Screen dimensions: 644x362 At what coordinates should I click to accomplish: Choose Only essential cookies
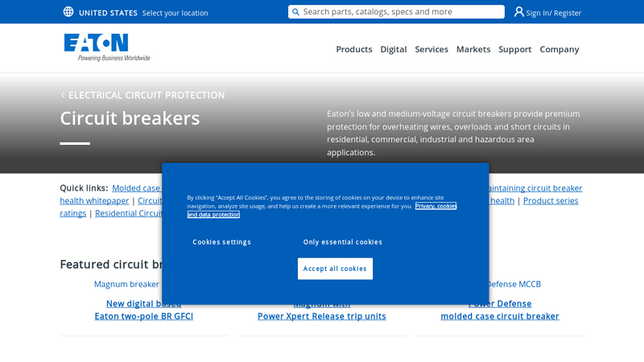pyautogui.click(x=342, y=242)
